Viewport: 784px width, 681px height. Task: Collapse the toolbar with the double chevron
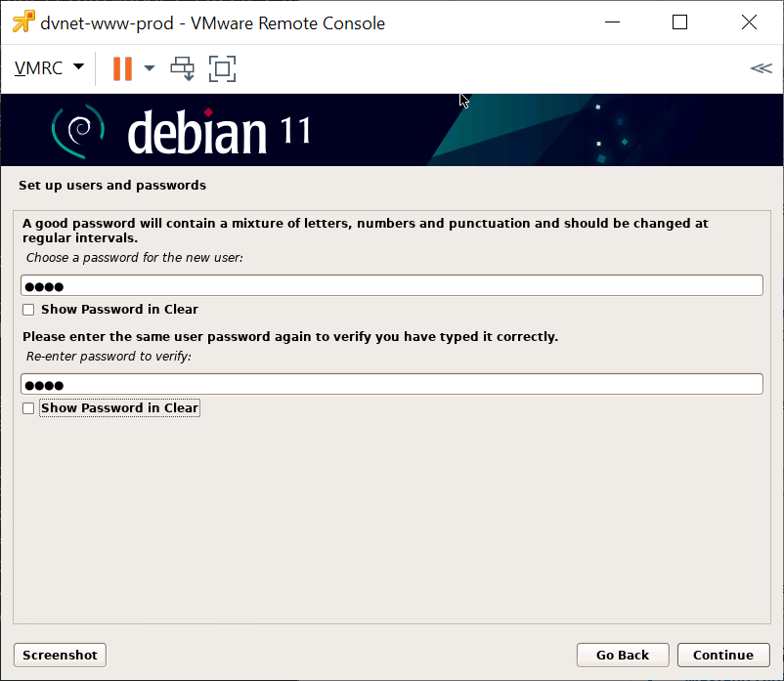pyautogui.click(x=761, y=68)
